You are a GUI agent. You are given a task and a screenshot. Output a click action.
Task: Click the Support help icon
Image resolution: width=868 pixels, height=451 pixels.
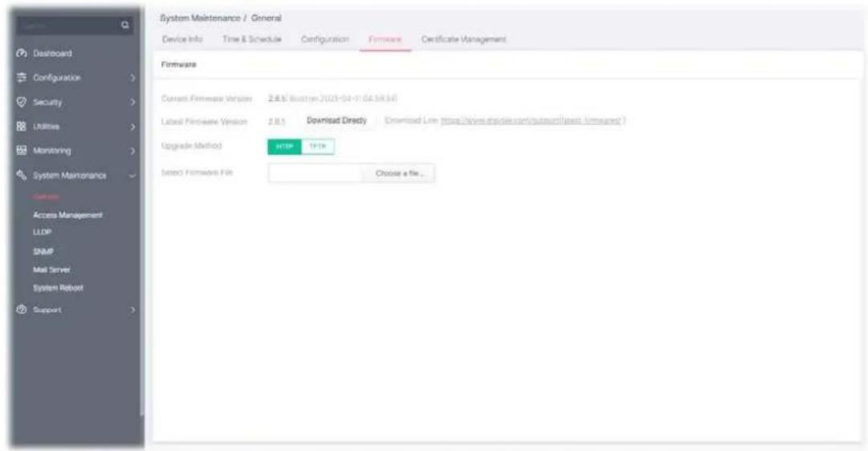click(22, 309)
